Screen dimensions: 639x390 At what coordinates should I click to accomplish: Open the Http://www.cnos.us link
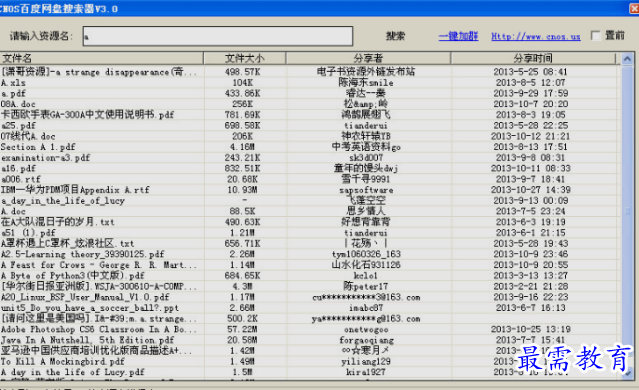point(535,37)
